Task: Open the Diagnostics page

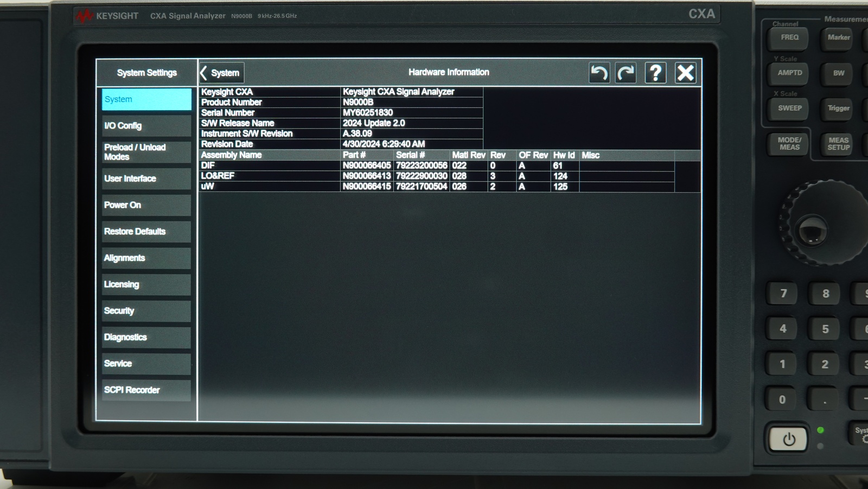Action: (146, 337)
